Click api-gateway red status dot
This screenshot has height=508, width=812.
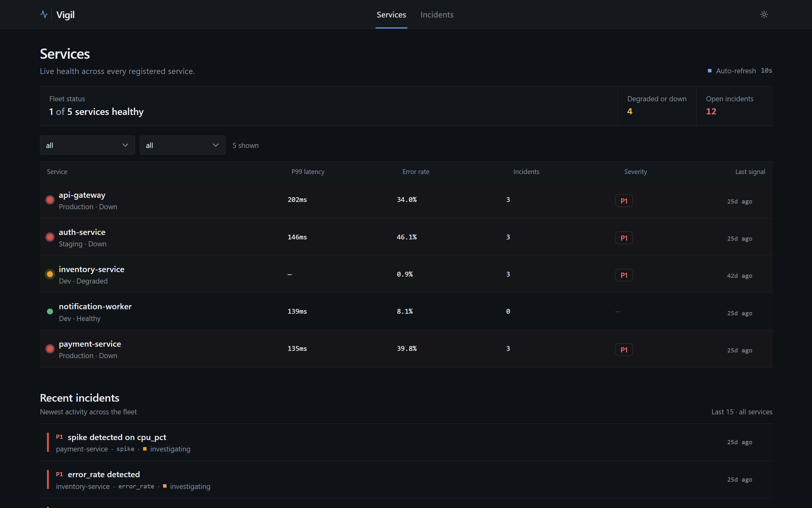(x=50, y=200)
